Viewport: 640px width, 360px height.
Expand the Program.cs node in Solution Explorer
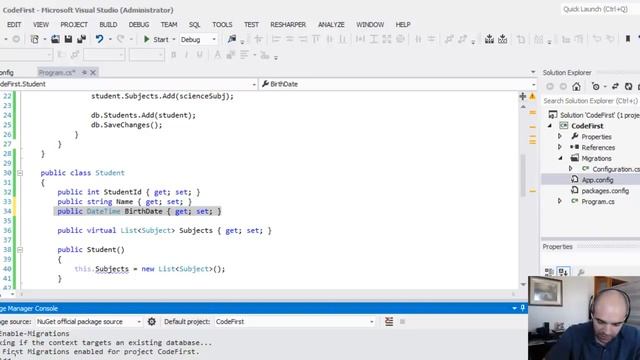pos(560,201)
